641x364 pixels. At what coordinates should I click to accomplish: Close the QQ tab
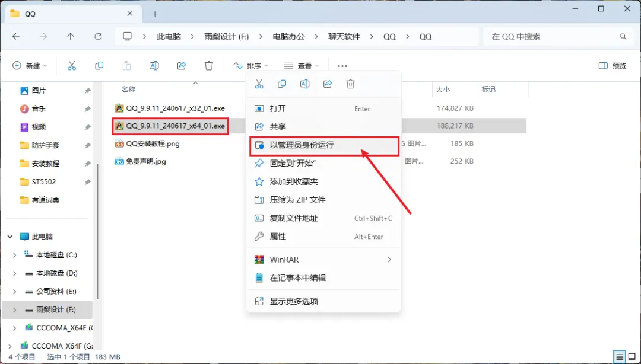pyautogui.click(x=129, y=14)
